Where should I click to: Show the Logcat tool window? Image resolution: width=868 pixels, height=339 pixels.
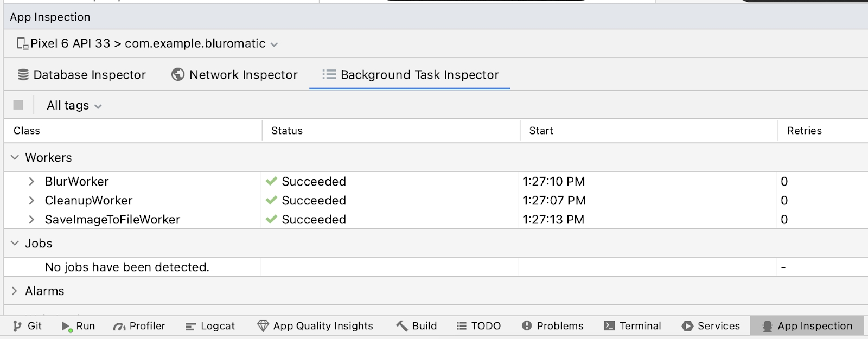pyautogui.click(x=210, y=326)
